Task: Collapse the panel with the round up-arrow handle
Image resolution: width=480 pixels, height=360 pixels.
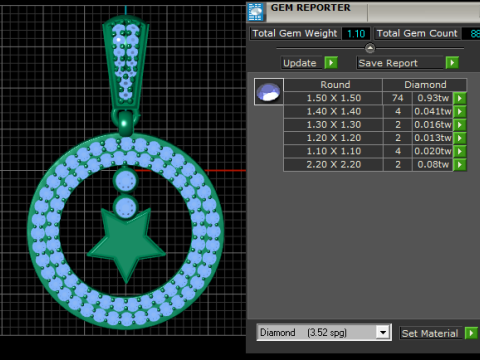Action: point(370,48)
